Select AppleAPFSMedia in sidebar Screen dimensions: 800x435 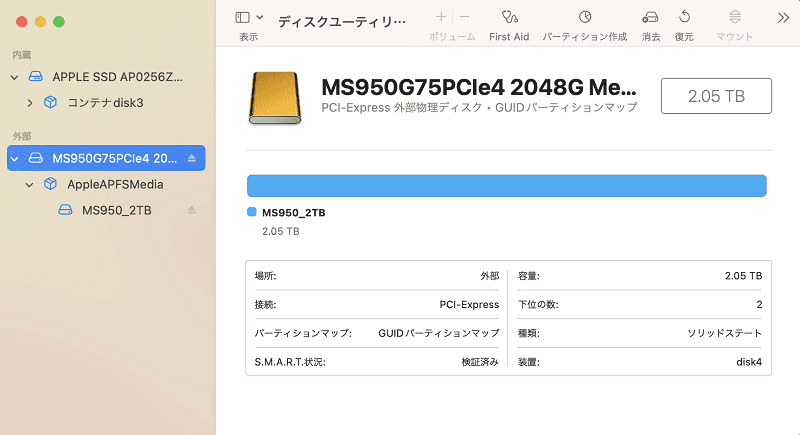pyautogui.click(x=115, y=184)
